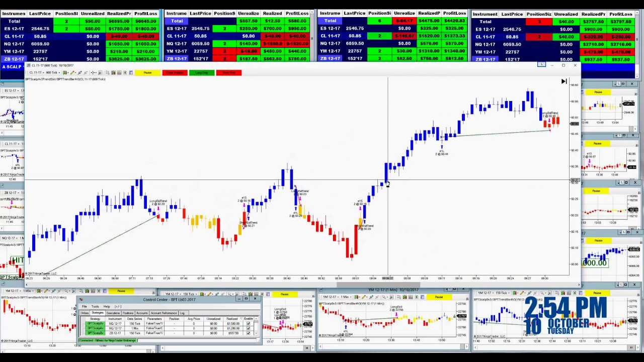Click ZB 12-17 row in first top table
Screen dimensions: 644x362
click(80, 59)
